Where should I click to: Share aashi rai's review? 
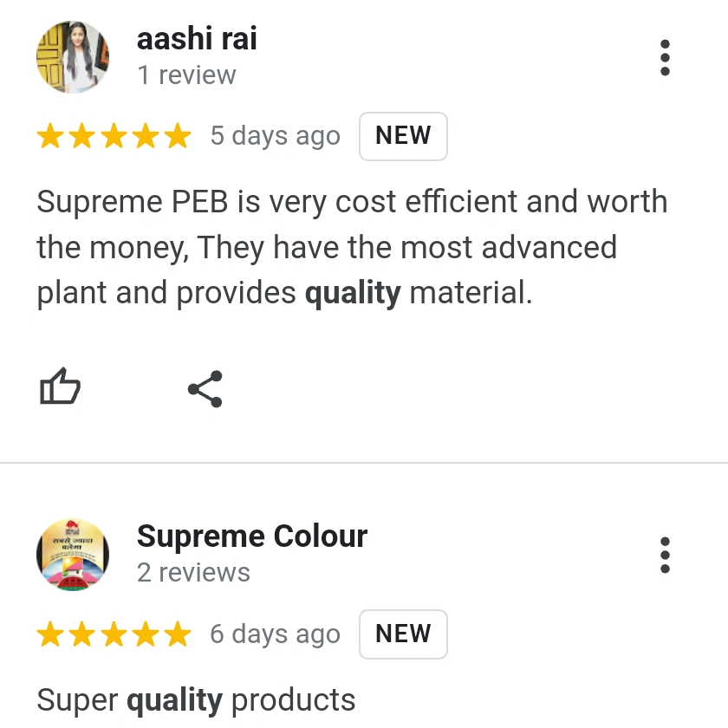205,388
